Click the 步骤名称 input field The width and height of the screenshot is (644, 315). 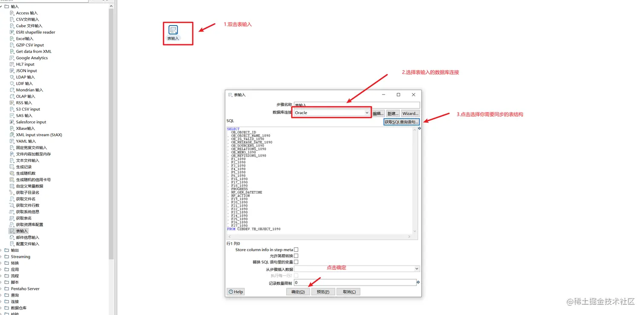(x=357, y=105)
